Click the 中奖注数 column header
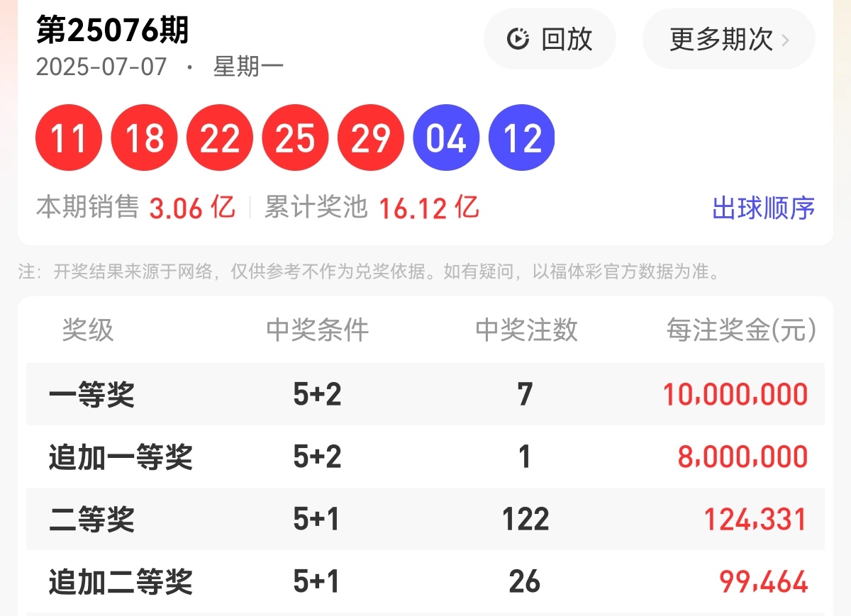 point(526,330)
